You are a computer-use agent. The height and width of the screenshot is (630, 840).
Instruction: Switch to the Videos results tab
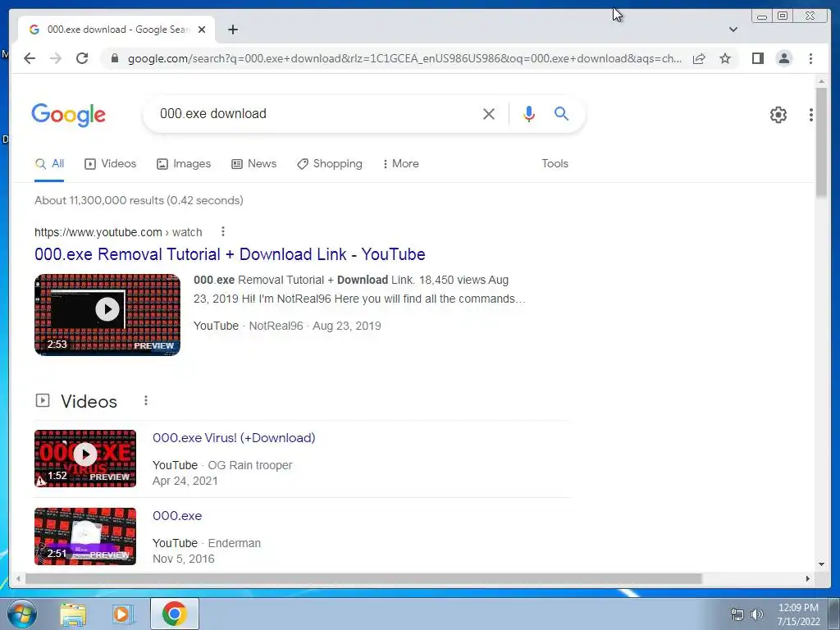[x=111, y=164]
